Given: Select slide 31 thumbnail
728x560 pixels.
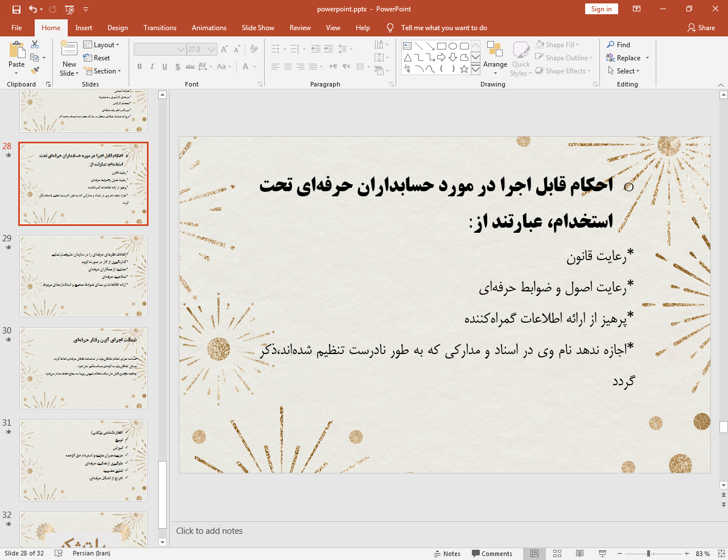Looking at the screenshot, I should tap(84, 460).
